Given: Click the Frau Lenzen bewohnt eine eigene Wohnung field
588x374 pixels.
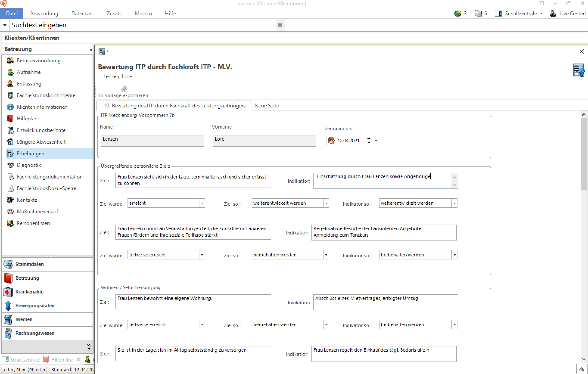Looking at the screenshot, I should click(193, 302).
